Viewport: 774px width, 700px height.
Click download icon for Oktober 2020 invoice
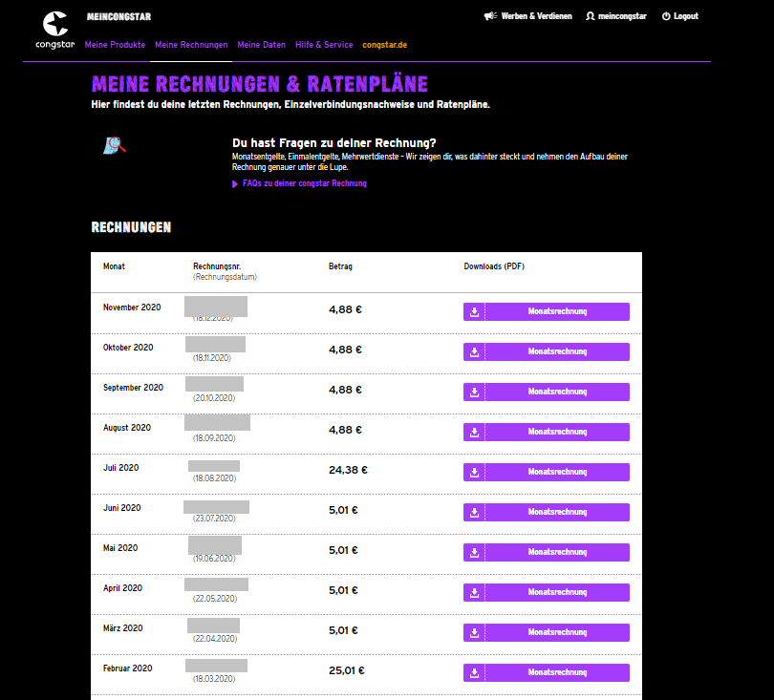coord(474,351)
